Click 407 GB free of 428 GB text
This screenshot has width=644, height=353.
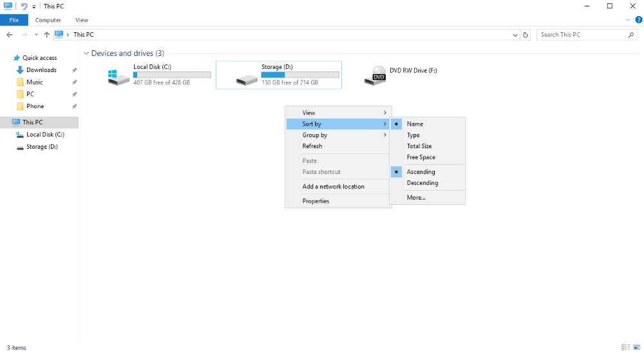[162, 82]
